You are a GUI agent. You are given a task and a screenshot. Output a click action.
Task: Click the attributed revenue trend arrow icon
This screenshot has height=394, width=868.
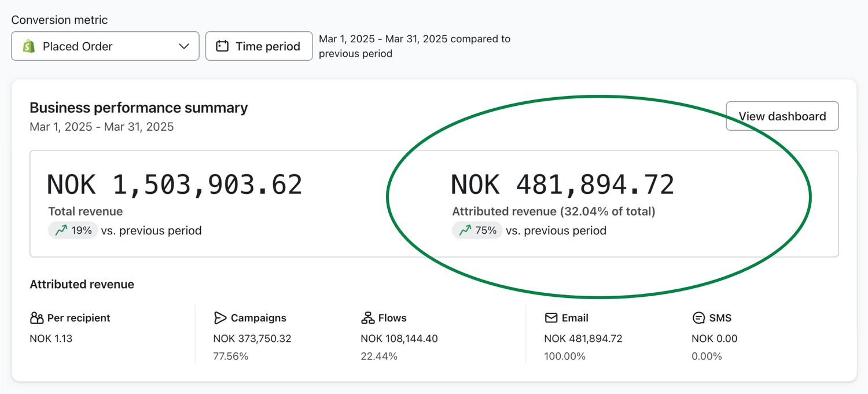click(x=465, y=231)
